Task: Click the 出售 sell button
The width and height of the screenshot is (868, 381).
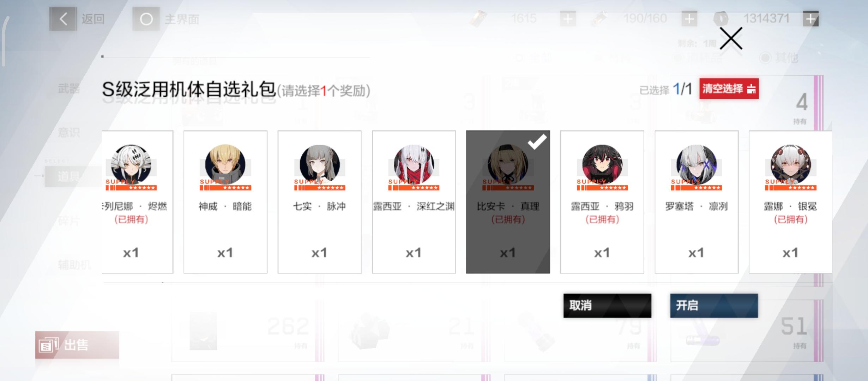Action: tap(77, 345)
